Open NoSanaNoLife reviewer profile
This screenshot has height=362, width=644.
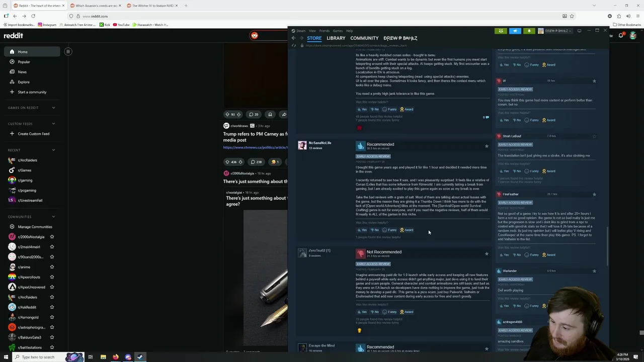point(320,143)
